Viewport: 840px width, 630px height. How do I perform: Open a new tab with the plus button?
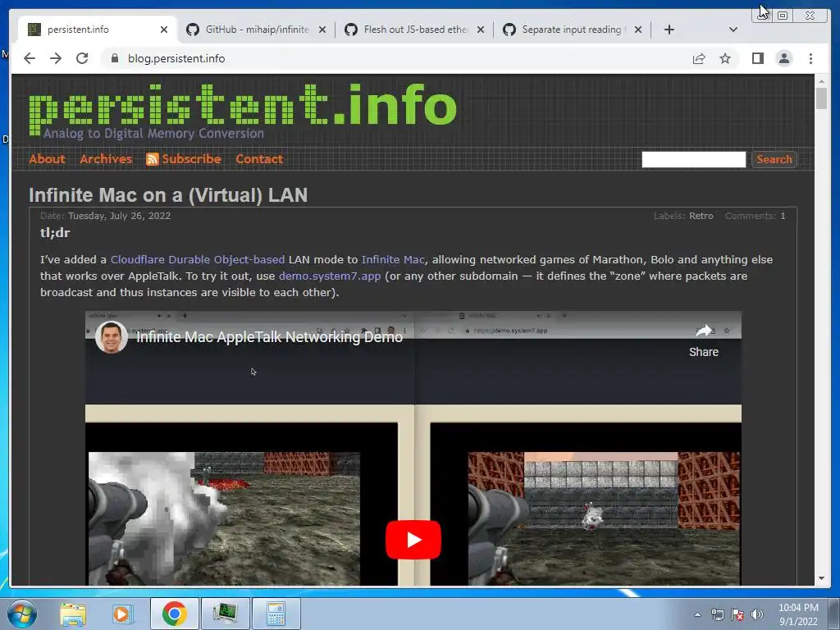pyautogui.click(x=669, y=30)
